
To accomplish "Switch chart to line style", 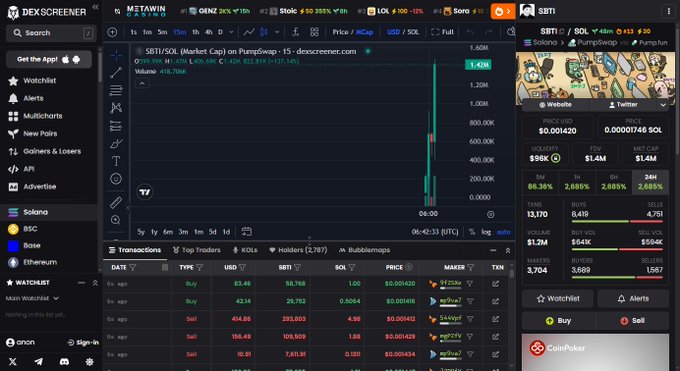I will pyautogui.click(x=249, y=32).
